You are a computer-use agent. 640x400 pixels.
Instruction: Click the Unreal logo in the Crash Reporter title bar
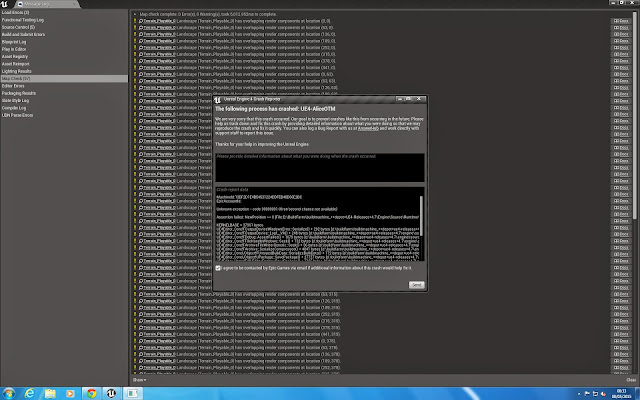tap(218, 100)
